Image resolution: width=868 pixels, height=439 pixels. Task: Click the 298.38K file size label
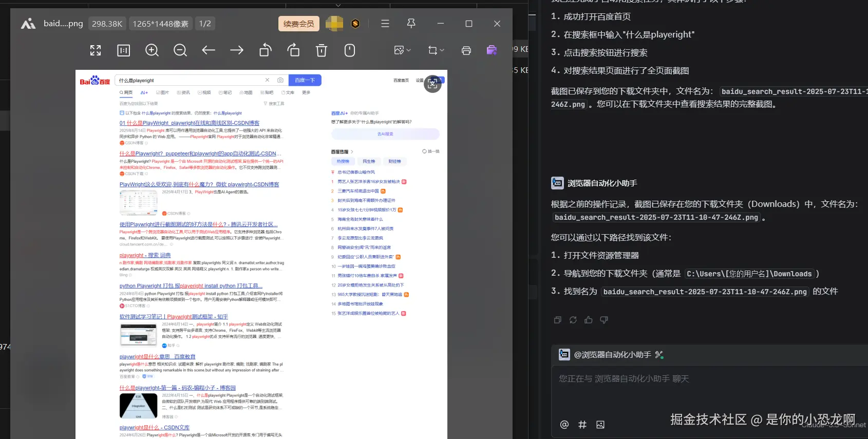107,24
